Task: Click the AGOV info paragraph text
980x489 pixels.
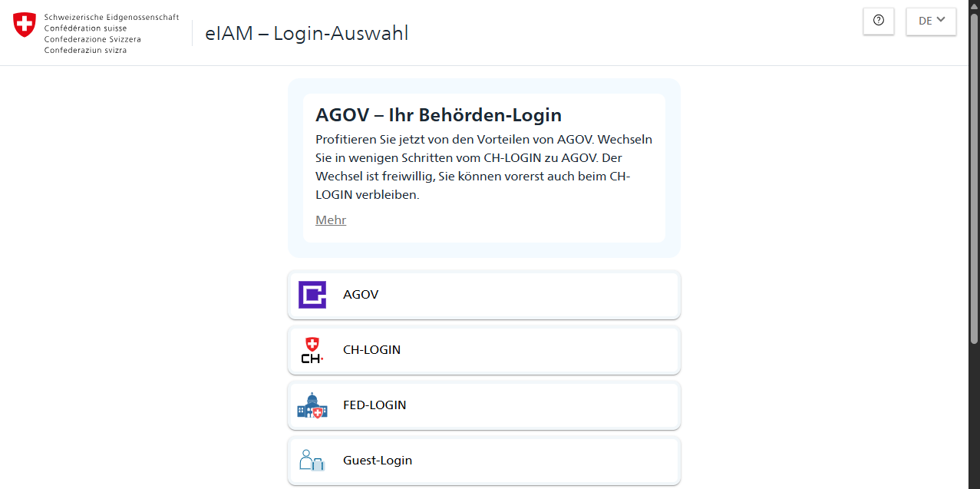Action: coord(483,167)
